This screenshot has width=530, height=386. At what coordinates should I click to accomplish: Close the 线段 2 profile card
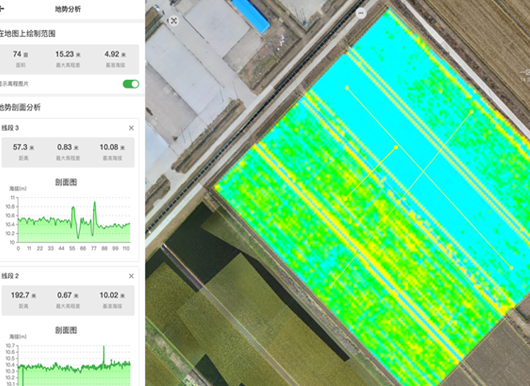(x=131, y=276)
